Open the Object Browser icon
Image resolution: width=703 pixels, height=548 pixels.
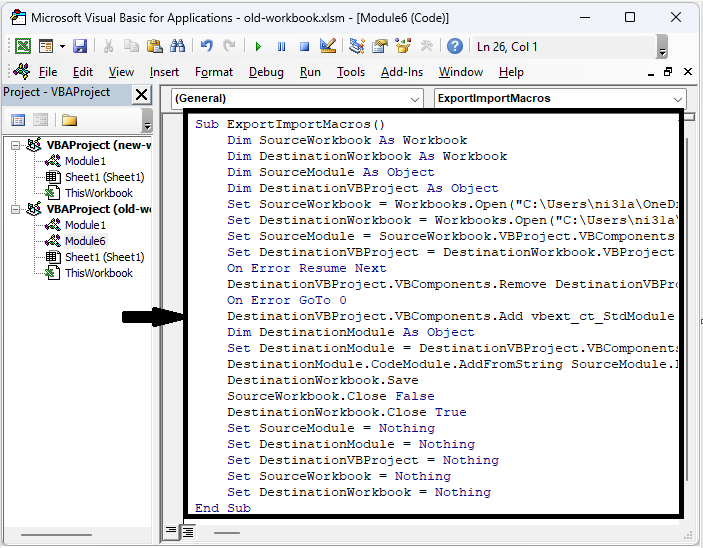click(403, 46)
